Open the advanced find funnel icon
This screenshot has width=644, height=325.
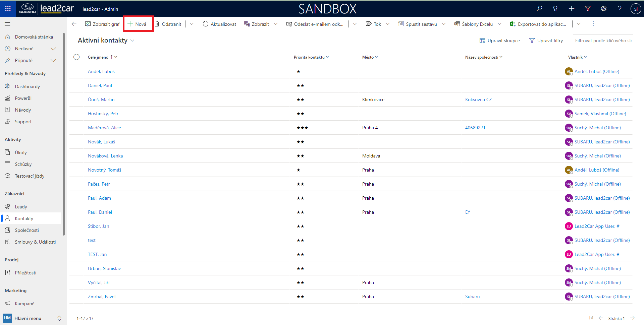click(588, 9)
